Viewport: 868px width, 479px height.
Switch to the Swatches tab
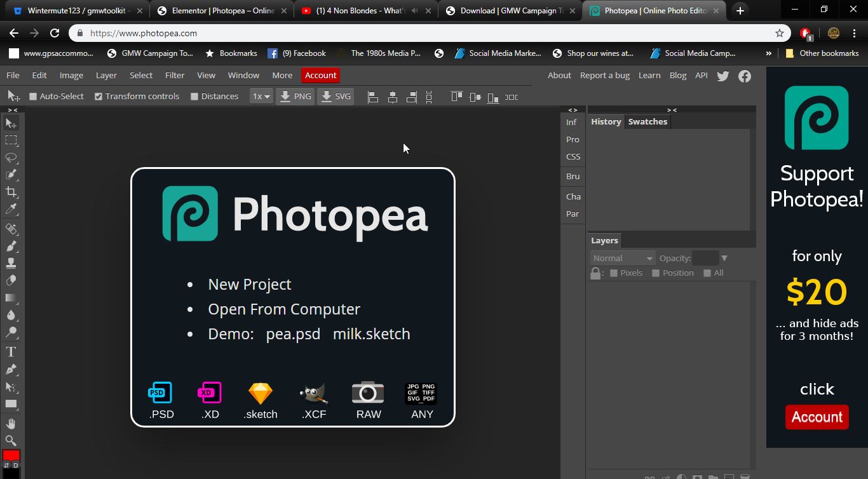[x=648, y=121]
